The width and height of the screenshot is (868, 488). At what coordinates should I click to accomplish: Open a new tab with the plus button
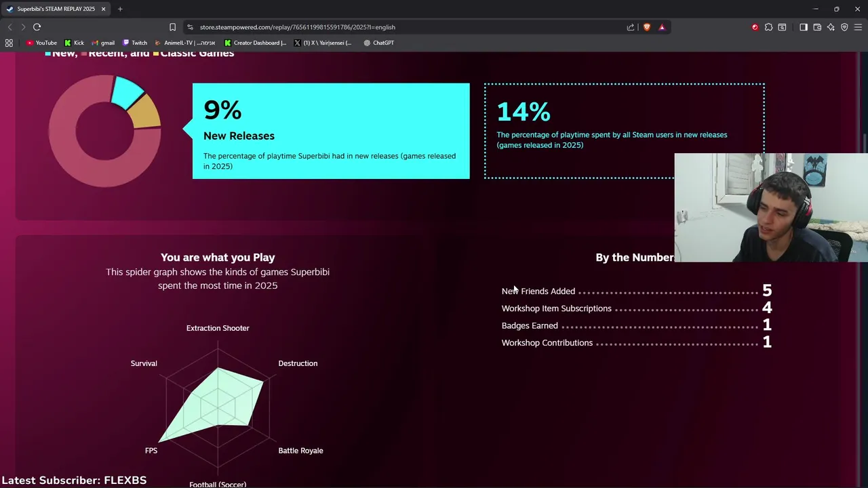pyautogui.click(x=120, y=9)
